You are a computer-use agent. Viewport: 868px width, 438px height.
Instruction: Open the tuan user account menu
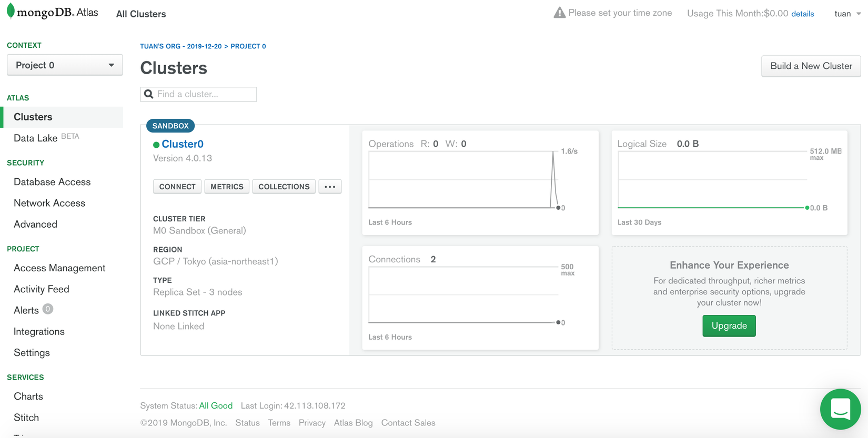(847, 14)
